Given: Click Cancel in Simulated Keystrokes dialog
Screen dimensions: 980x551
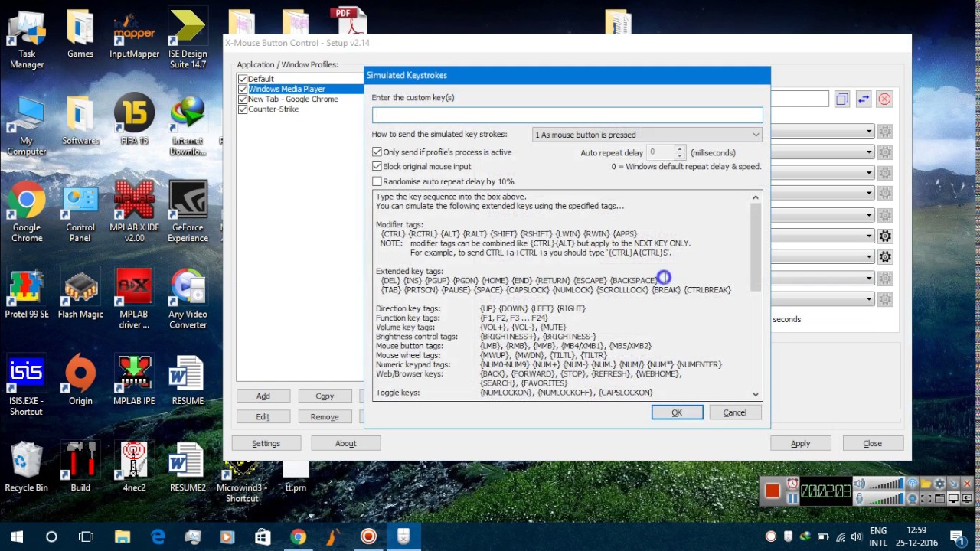Looking at the screenshot, I should click(734, 412).
